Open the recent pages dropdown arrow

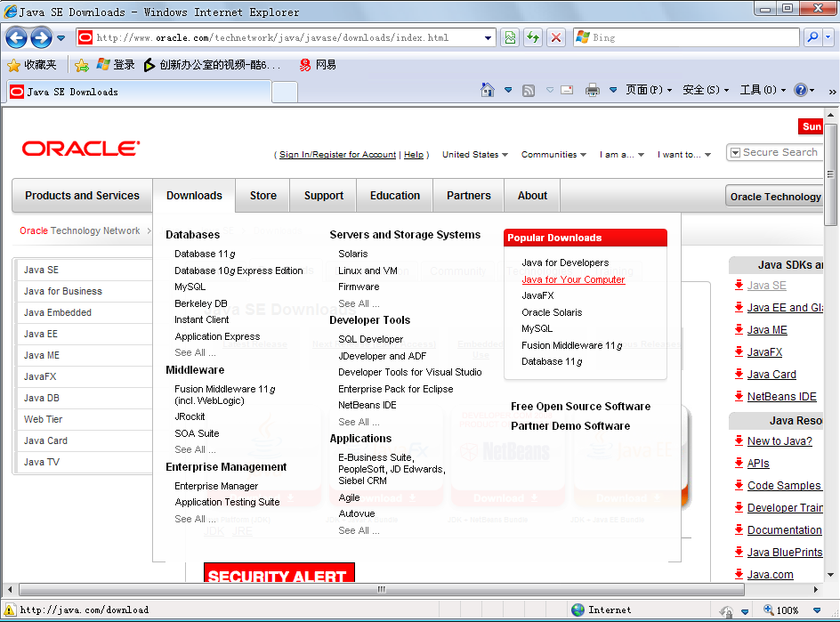[61, 38]
